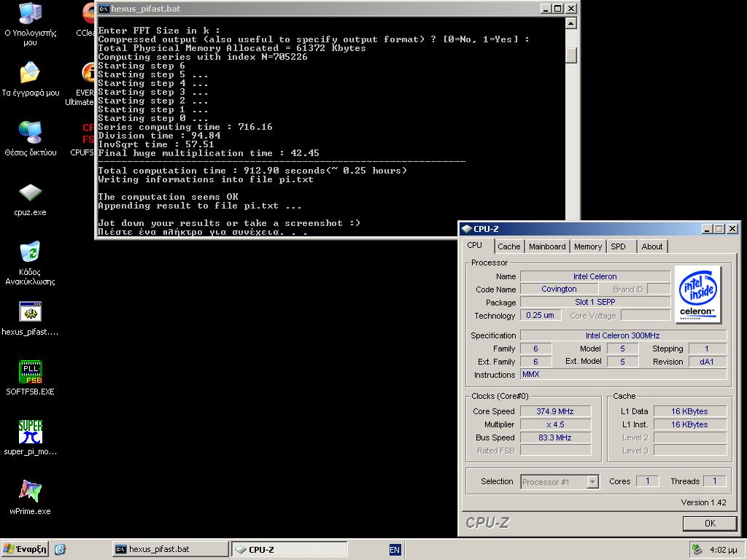The height and width of the screenshot is (560, 747).
Task: Click the dA1 revision value
Action: coord(707,362)
